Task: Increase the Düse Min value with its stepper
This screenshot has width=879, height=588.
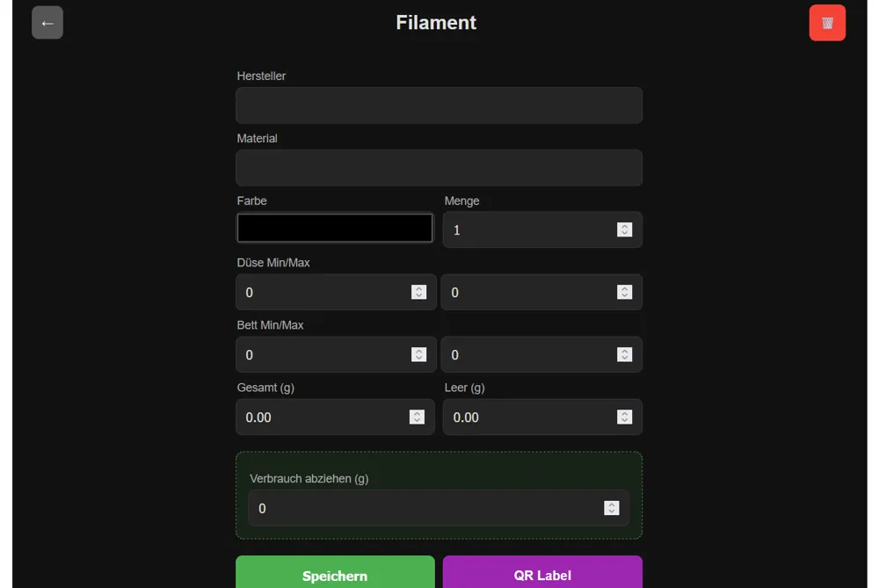Action: coord(419,288)
